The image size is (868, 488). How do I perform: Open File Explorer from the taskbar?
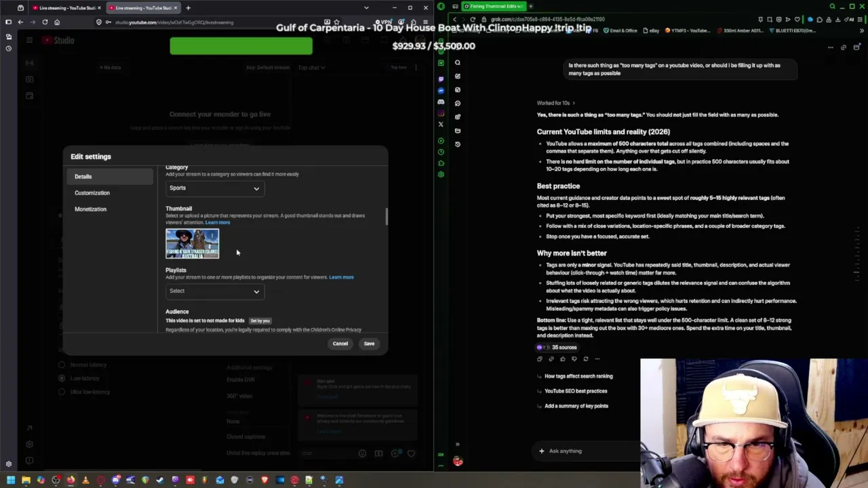pyautogui.click(x=26, y=481)
